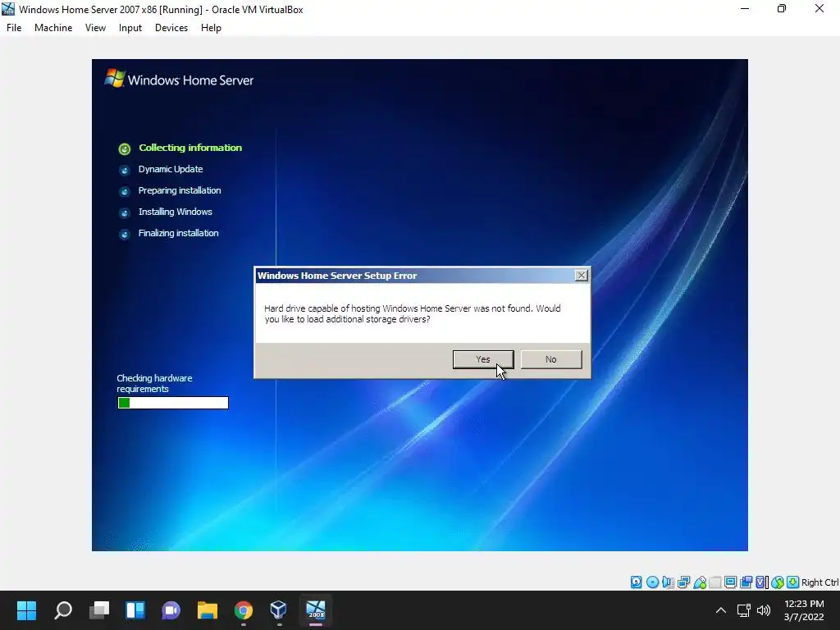Click the network tray icon

(x=743, y=610)
